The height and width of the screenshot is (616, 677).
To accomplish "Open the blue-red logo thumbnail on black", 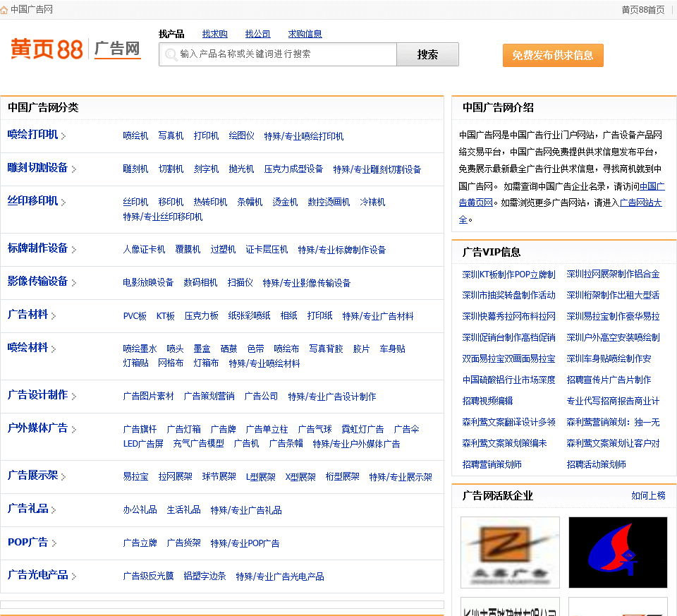I will (x=618, y=552).
